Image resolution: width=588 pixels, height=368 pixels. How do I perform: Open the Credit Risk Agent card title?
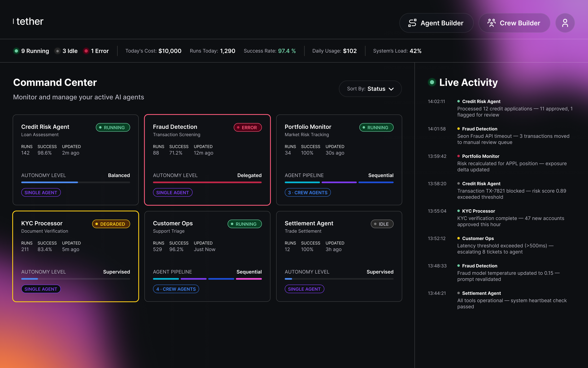(45, 127)
